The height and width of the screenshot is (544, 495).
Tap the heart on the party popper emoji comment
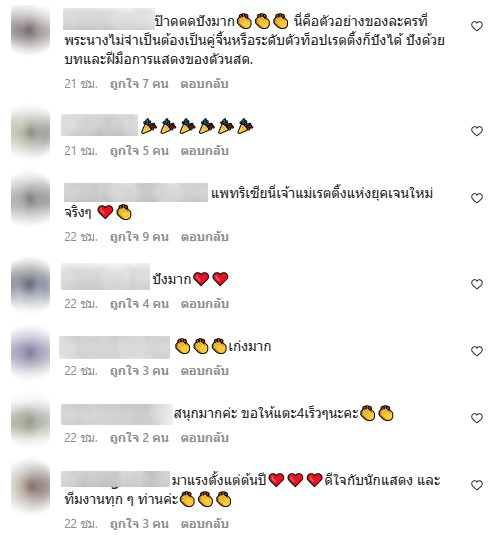477,131
